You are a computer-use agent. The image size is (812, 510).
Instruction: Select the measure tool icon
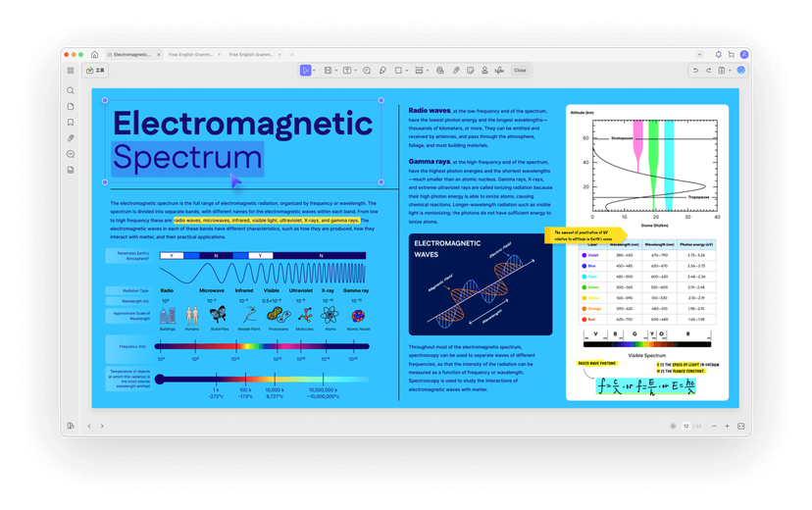click(419, 71)
